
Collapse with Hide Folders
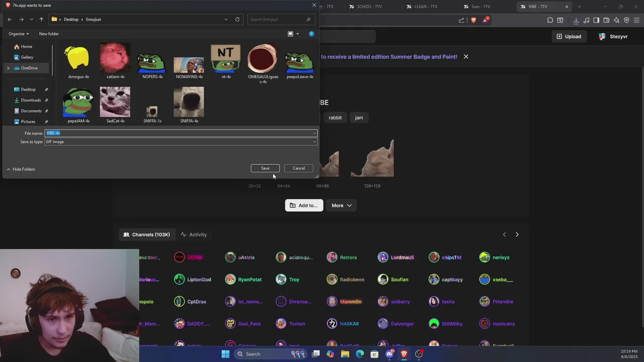tap(21, 169)
